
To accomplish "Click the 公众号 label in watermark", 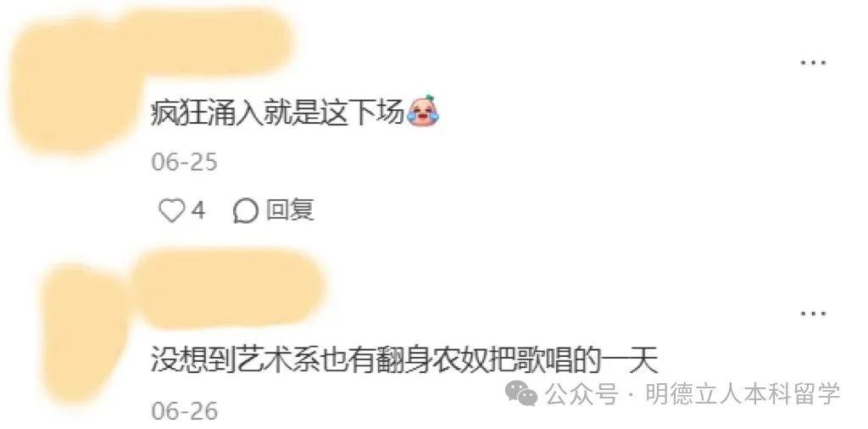I will tap(581, 394).
